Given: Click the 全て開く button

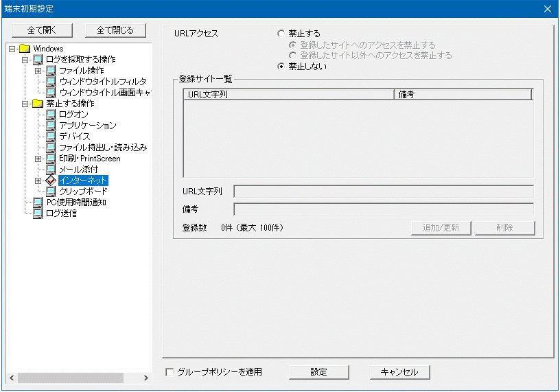Looking at the screenshot, I should [42, 30].
